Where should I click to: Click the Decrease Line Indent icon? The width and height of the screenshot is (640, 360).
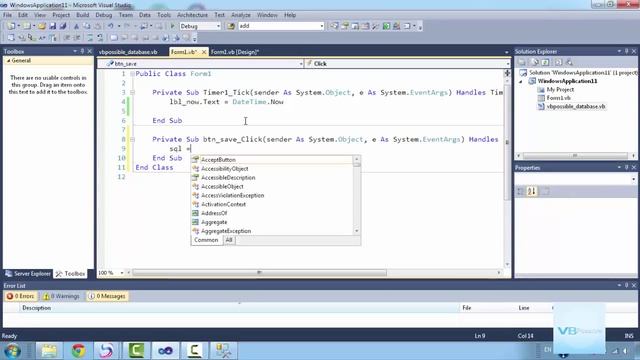click(67, 38)
